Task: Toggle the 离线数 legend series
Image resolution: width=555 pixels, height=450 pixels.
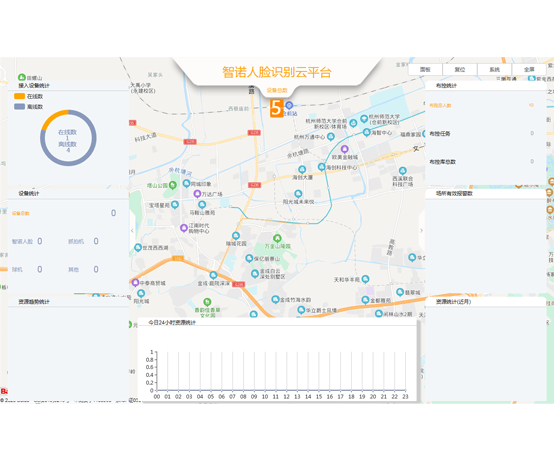Action: pos(28,106)
